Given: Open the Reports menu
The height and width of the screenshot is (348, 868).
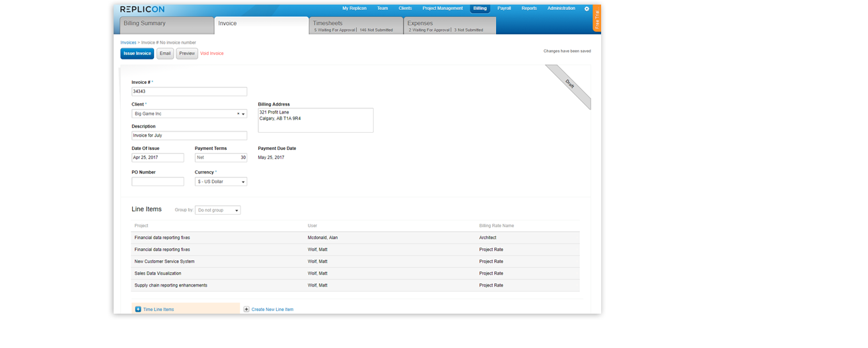Looking at the screenshot, I should pos(529,9).
